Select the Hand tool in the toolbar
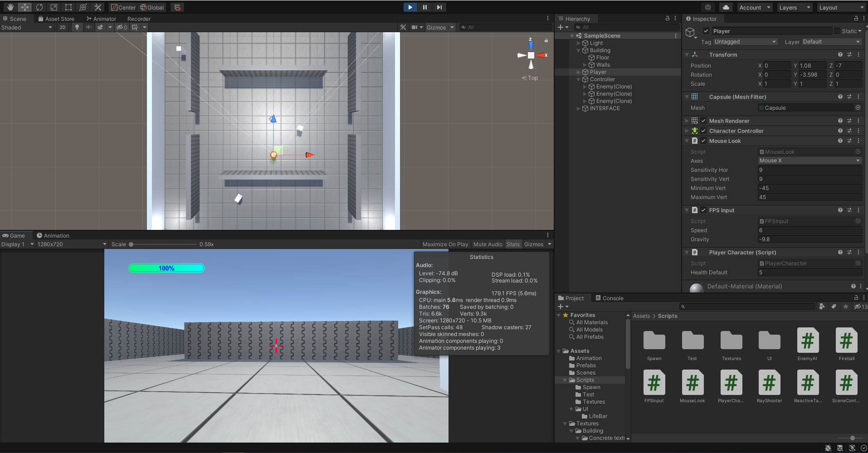Screen dimensions: 868x453 click(10, 7)
